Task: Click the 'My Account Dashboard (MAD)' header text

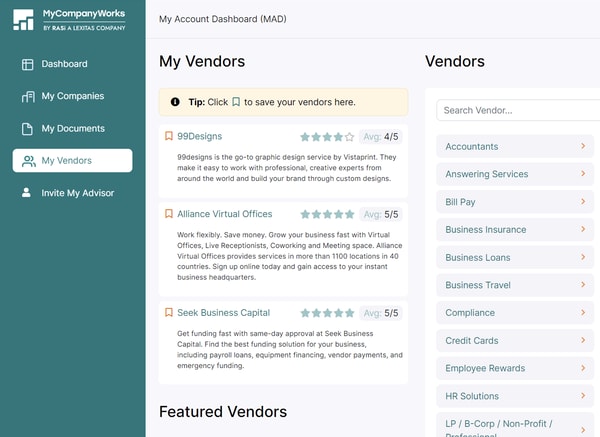Action: click(x=223, y=19)
